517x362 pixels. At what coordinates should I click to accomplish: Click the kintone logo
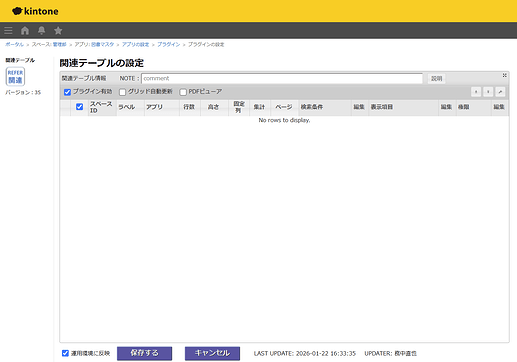click(35, 11)
